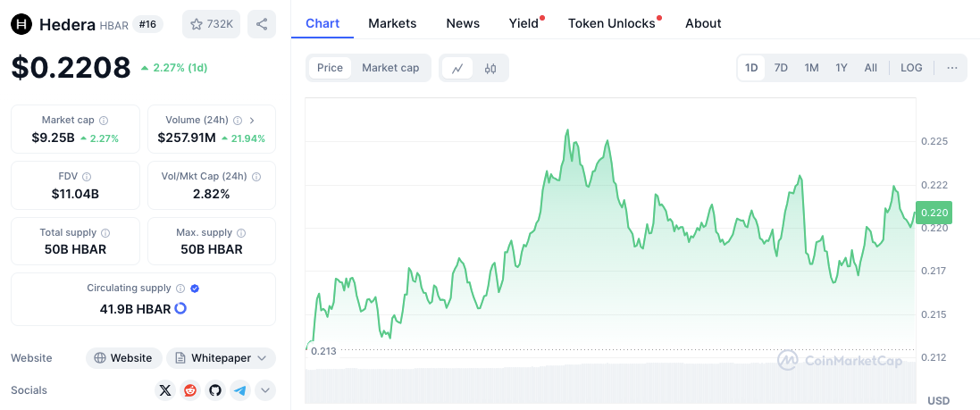The image size is (980, 410).
Task: Click the 41.9B HBAR circulating value
Action: tap(135, 309)
